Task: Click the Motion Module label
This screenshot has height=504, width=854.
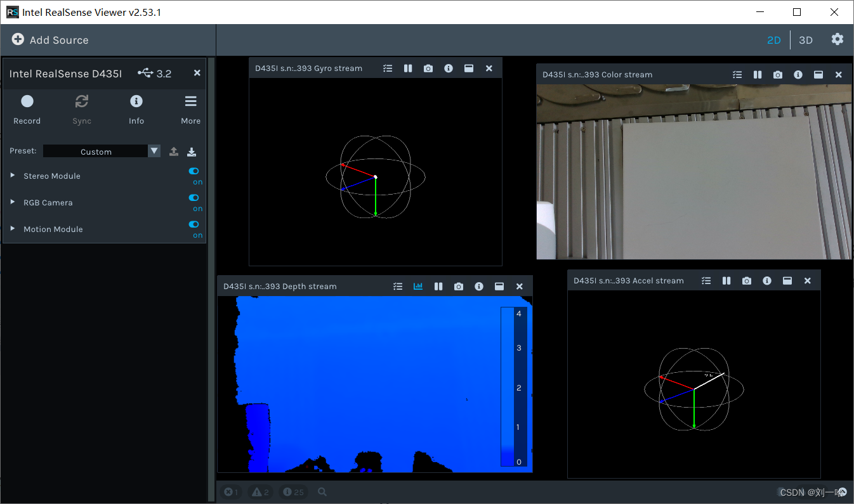Action: (53, 229)
